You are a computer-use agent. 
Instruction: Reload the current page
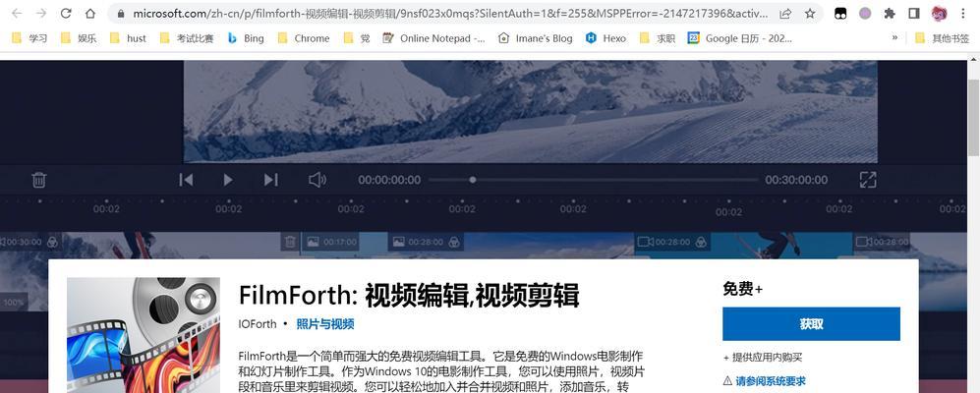[66, 13]
